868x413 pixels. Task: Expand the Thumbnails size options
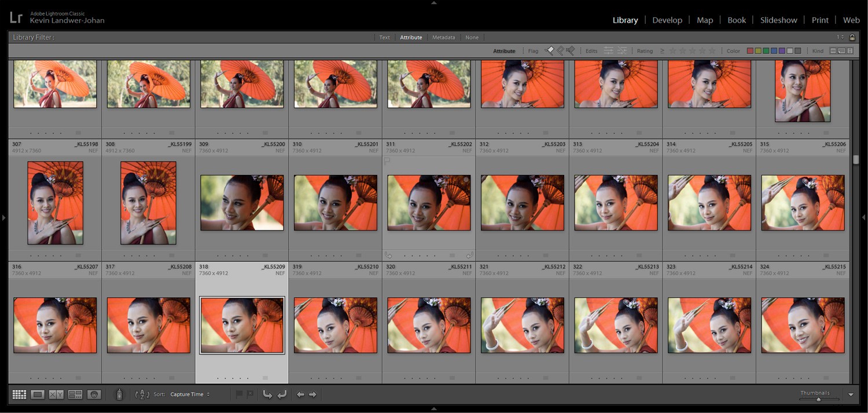(x=851, y=394)
